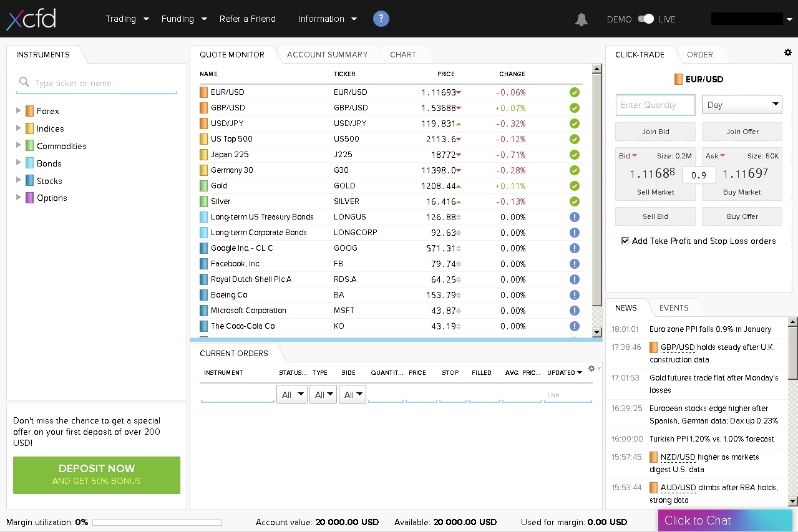Open the blue help question mark icon
Image resolution: width=798 pixels, height=532 pixels.
[x=381, y=19]
